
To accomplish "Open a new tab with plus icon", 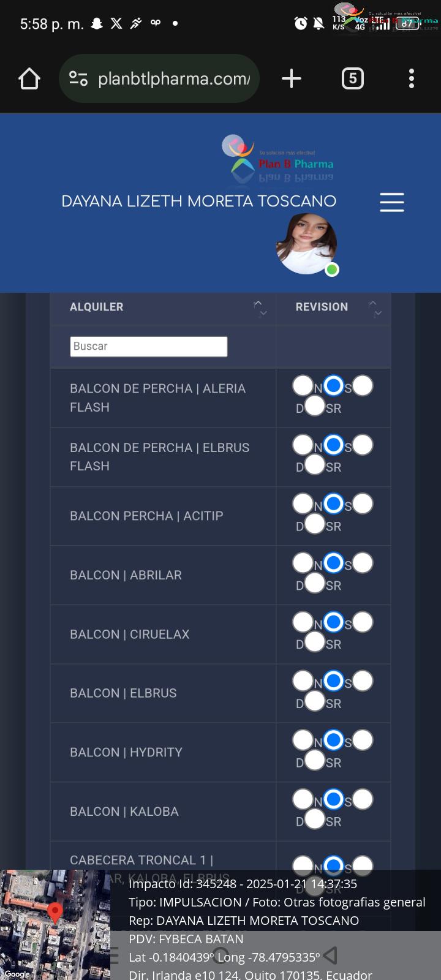I will coord(292,78).
